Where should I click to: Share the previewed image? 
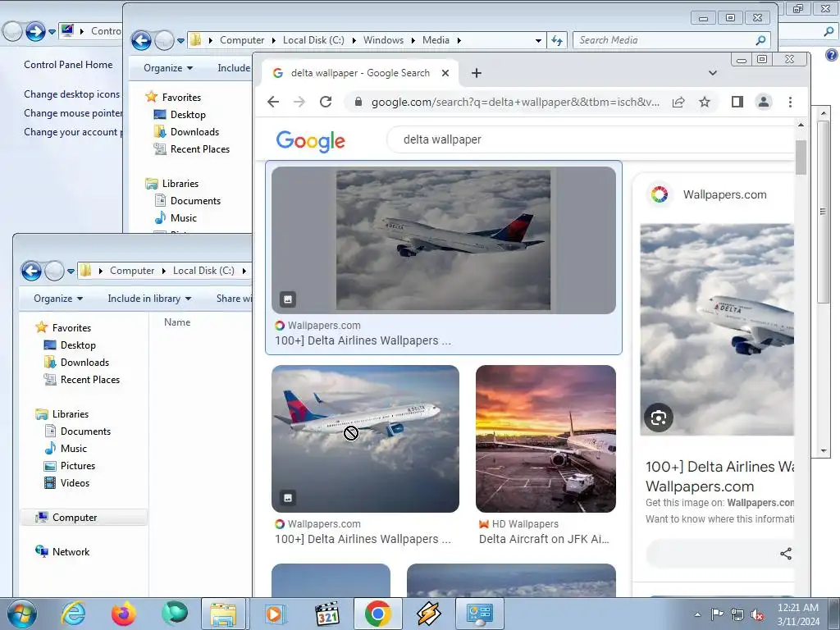[785, 554]
